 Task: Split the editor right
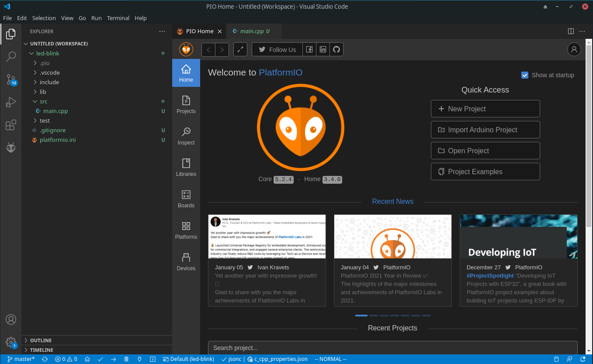[x=571, y=31]
